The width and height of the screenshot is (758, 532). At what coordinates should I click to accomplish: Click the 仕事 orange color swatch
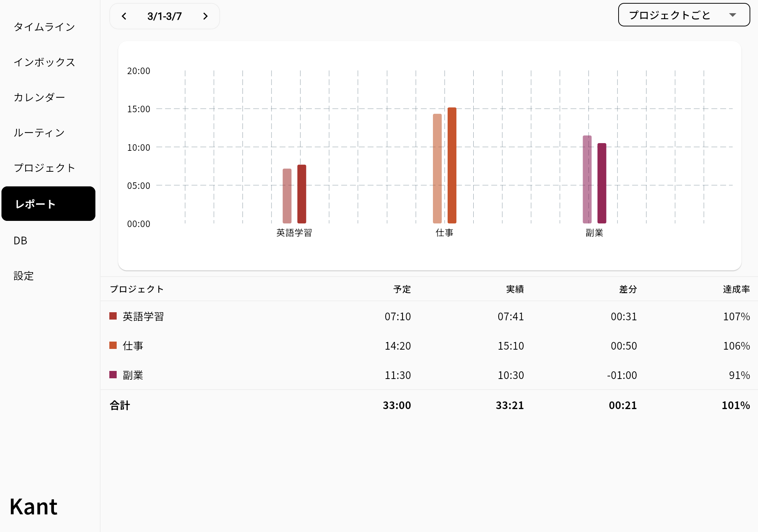click(113, 345)
